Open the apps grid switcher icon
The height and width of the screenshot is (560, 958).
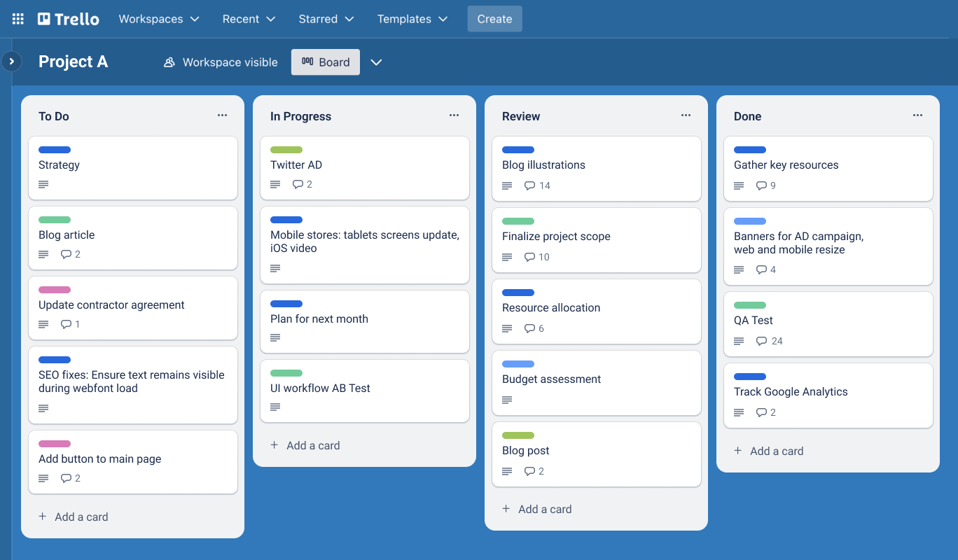click(x=18, y=19)
